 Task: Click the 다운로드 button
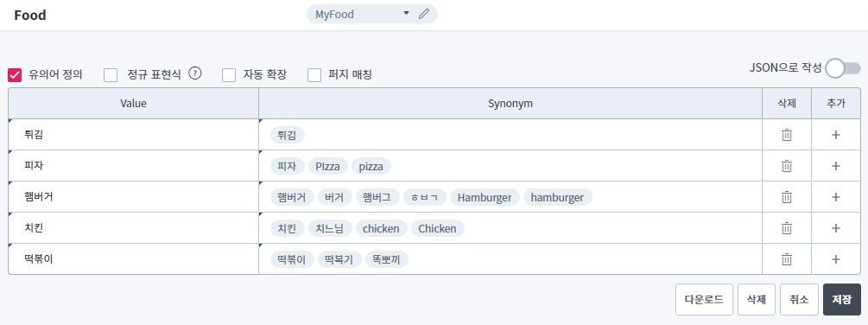(704, 300)
